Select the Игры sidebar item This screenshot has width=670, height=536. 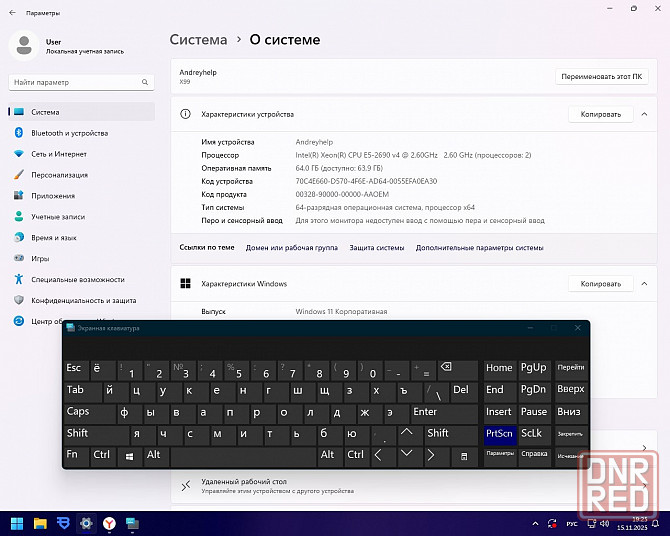pyautogui.click(x=81, y=259)
